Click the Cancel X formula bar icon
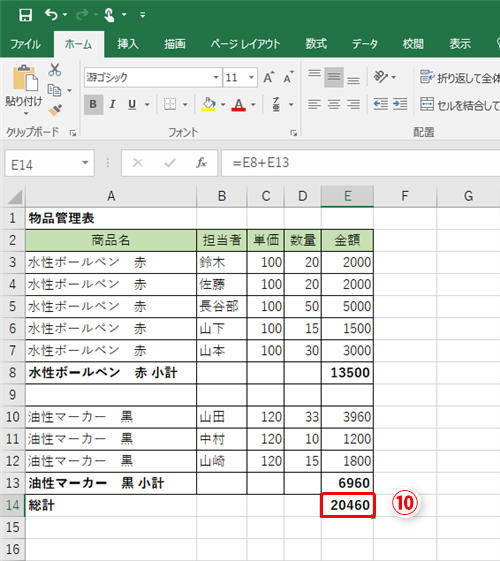Image resolution: width=500 pixels, height=561 pixels. pyautogui.click(x=138, y=163)
